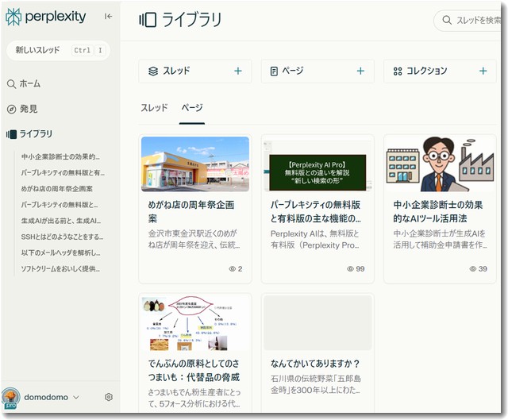Image resolution: width=508 pixels, height=420 pixels.
Task: Open the eyeglass shop storefront page thumbnail
Action: pyautogui.click(x=194, y=164)
